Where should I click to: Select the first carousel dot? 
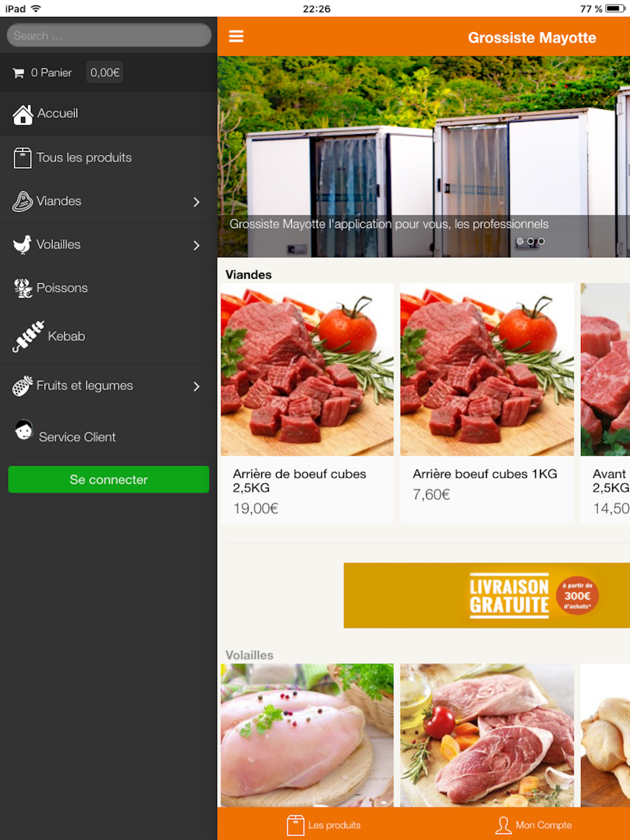[x=520, y=241]
